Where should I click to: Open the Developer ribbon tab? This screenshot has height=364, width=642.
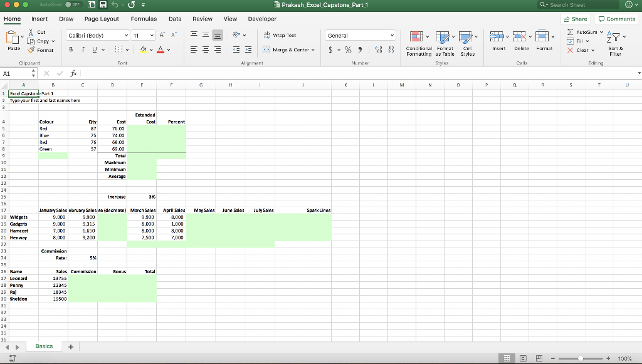click(262, 19)
